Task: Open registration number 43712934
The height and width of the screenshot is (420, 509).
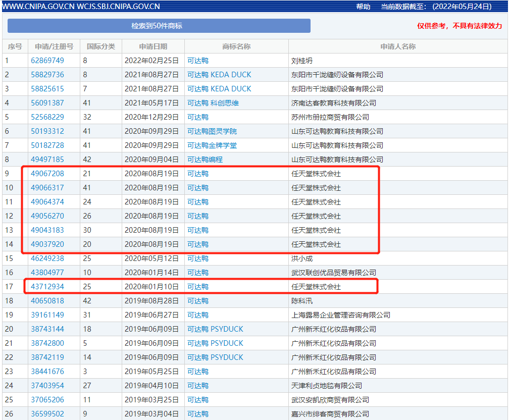Action: 47,287
